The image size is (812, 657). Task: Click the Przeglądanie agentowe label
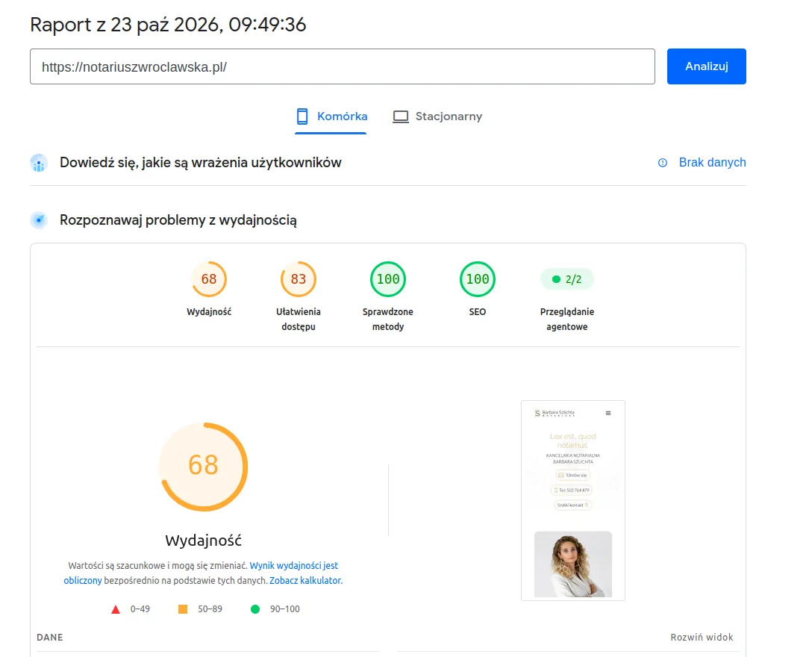(567, 320)
